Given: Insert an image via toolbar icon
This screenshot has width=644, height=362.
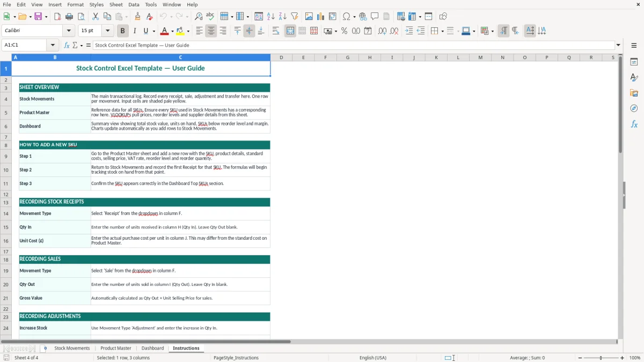Looking at the screenshot, I should click(x=309, y=17).
